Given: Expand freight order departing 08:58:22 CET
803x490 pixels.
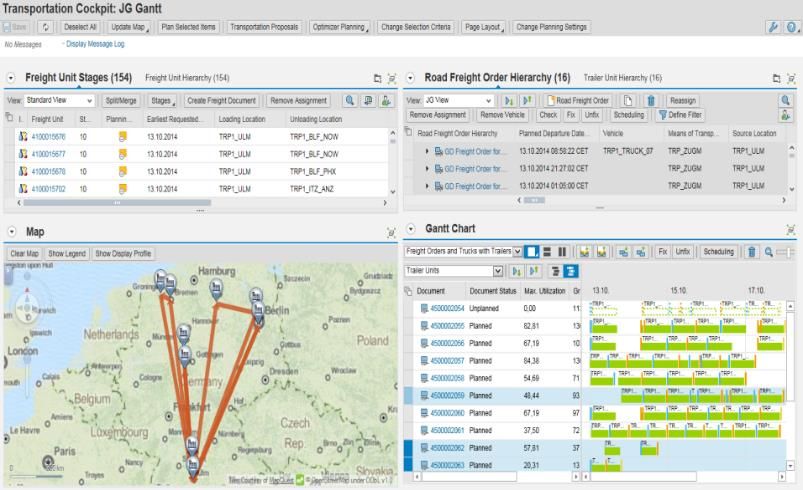Looking at the screenshot, I should point(427,151).
